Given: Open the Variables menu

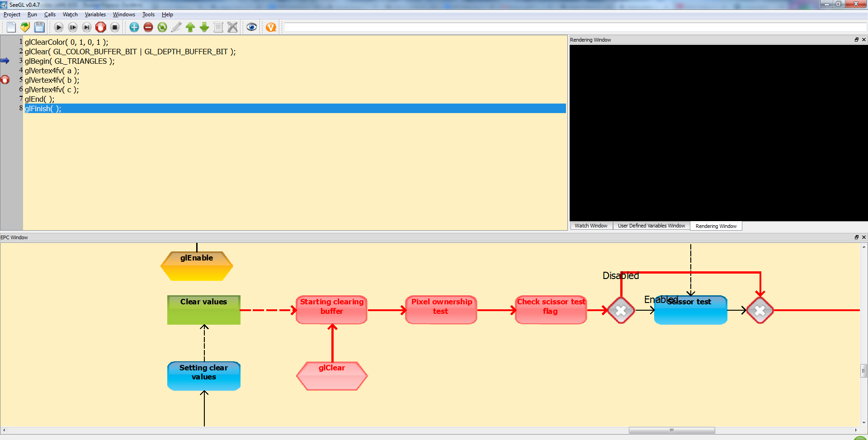Looking at the screenshot, I should click(95, 14).
